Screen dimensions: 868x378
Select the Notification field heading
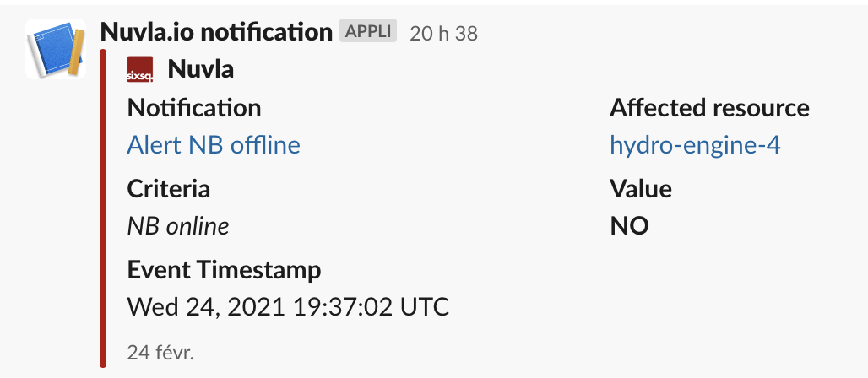194,108
